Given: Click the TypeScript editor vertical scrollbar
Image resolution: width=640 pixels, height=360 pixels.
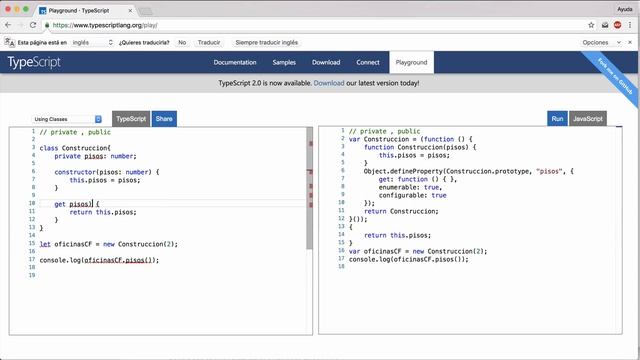Looking at the screenshot, I should click(309, 188).
